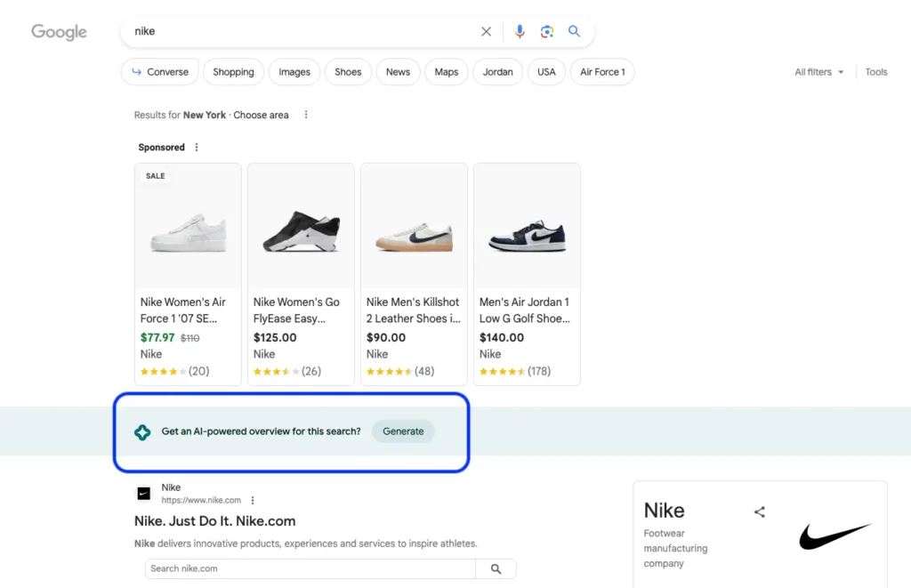Share the Nike knowledge panel
Image resolution: width=911 pixels, height=588 pixels.
[759, 511]
